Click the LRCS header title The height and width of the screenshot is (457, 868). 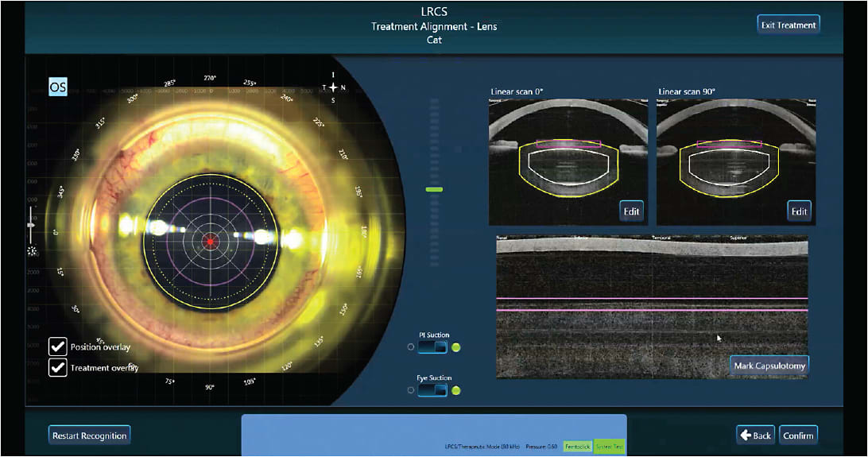tap(434, 12)
